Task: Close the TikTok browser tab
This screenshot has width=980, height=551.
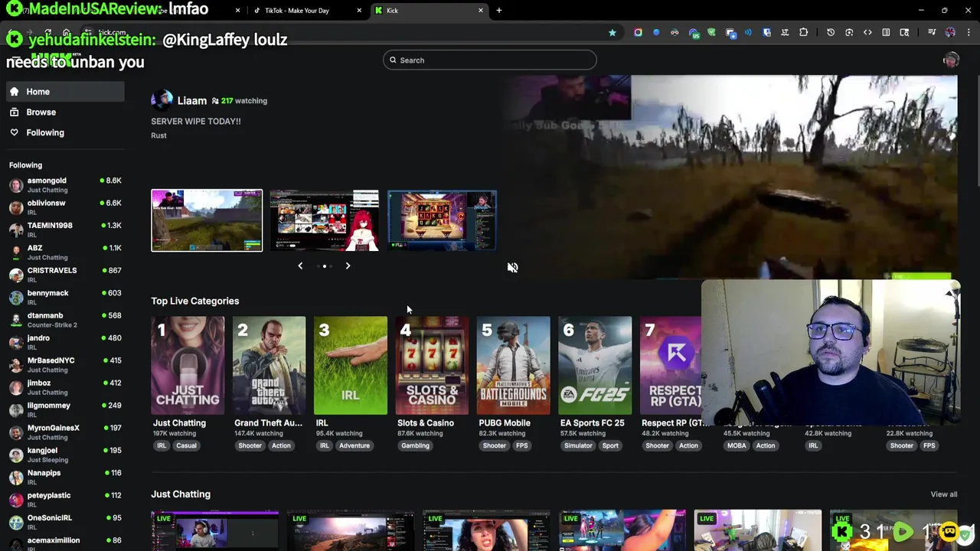Action: pyautogui.click(x=359, y=11)
